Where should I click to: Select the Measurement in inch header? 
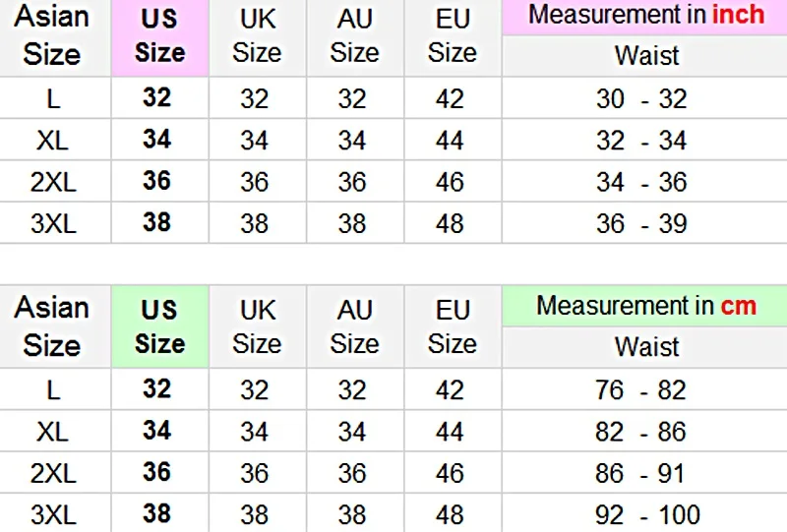[645, 17]
